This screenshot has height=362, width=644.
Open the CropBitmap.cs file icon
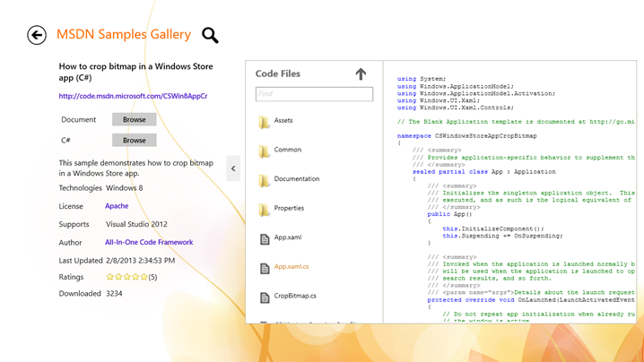[x=265, y=297]
